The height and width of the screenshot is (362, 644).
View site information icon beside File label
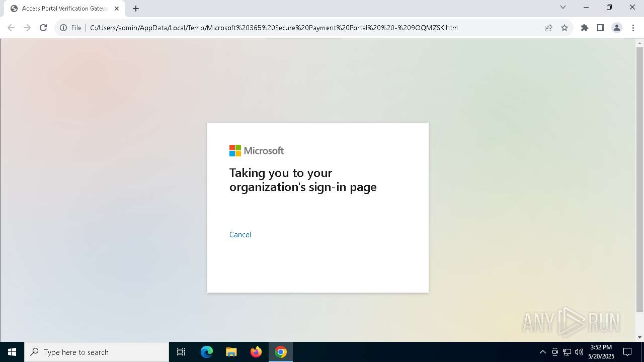click(63, 28)
